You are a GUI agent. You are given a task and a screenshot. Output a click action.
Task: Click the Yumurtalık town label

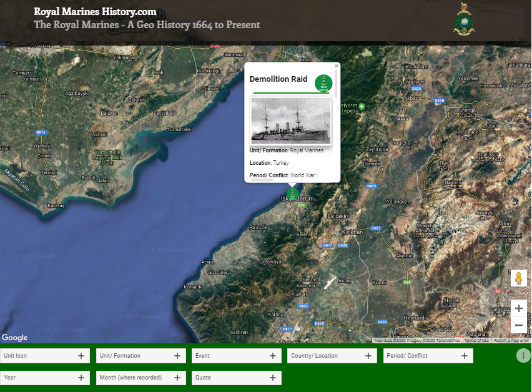(179, 129)
